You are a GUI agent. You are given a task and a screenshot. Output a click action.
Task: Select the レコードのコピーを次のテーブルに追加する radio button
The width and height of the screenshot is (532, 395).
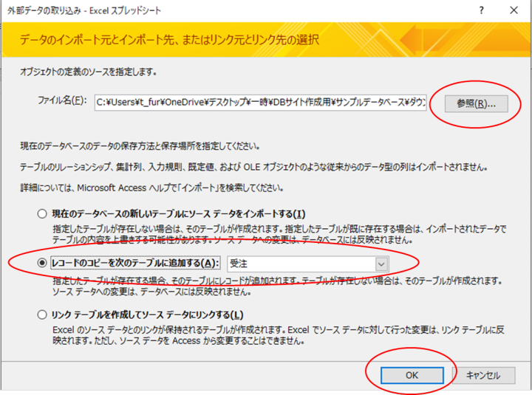point(42,264)
